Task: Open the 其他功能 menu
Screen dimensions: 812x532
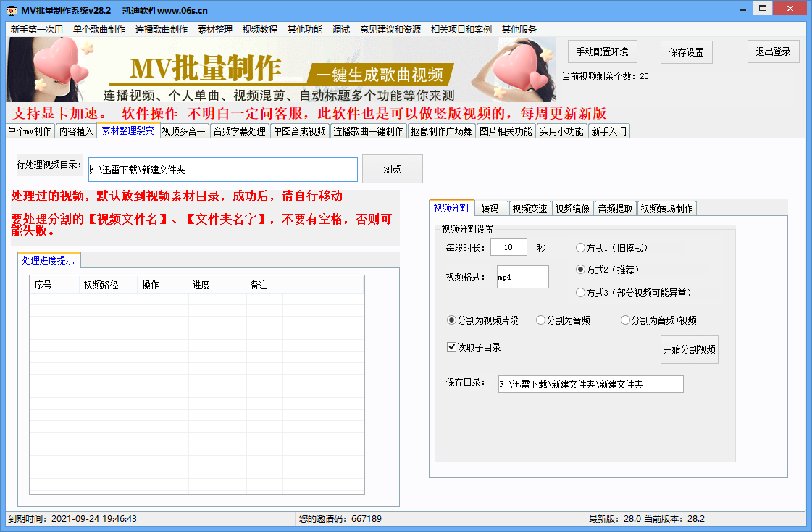Action: [x=305, y=30]
